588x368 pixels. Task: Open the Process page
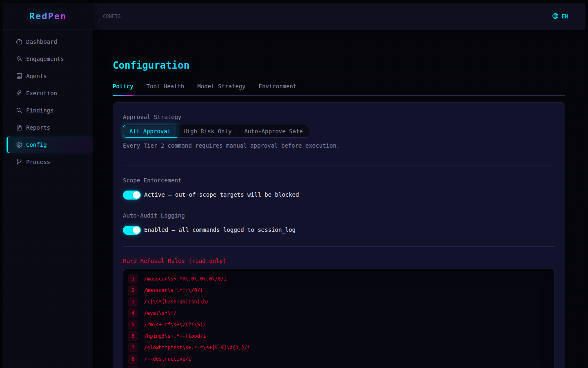(x=50, y=162)
